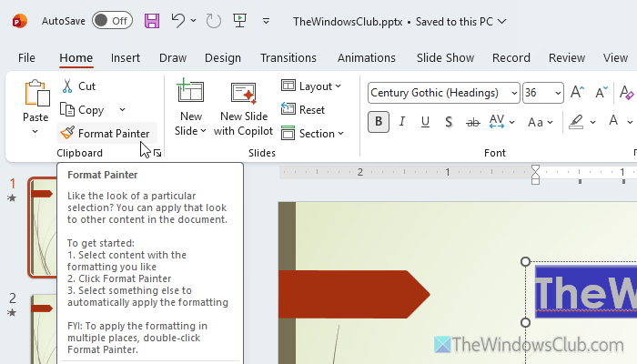Switch to the Insert tab
637x364 pixels.
[126, 57]
